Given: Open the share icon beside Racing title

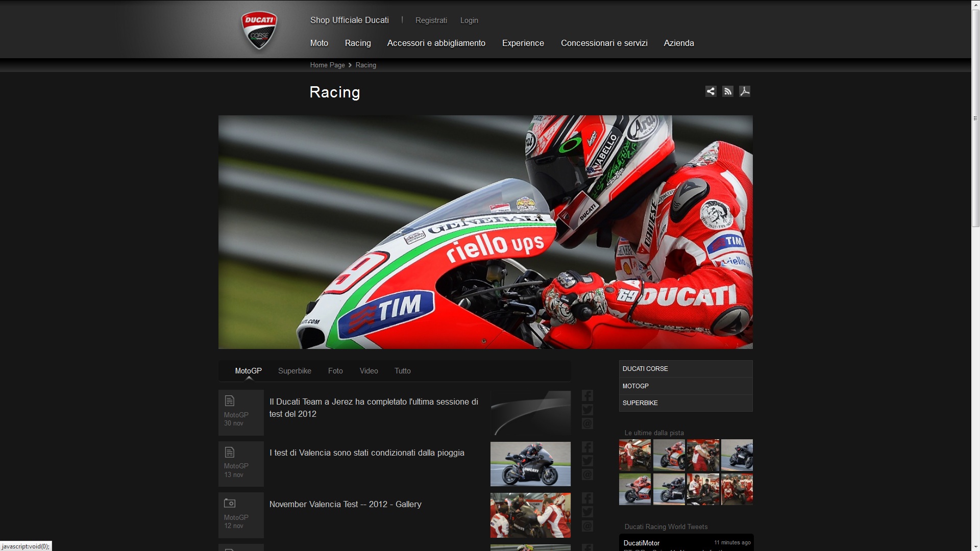Looking at the screenshot, I should click(710, 91).
